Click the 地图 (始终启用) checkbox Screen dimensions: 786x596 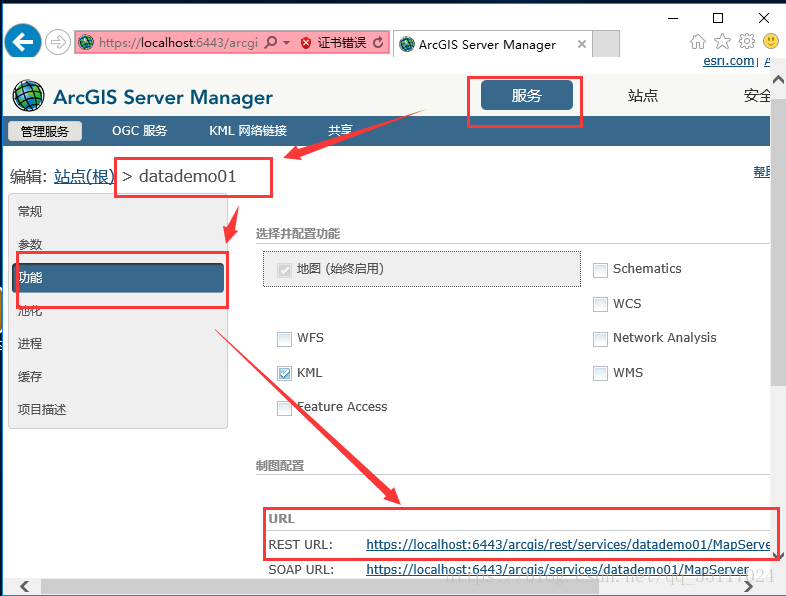[284, 270]
